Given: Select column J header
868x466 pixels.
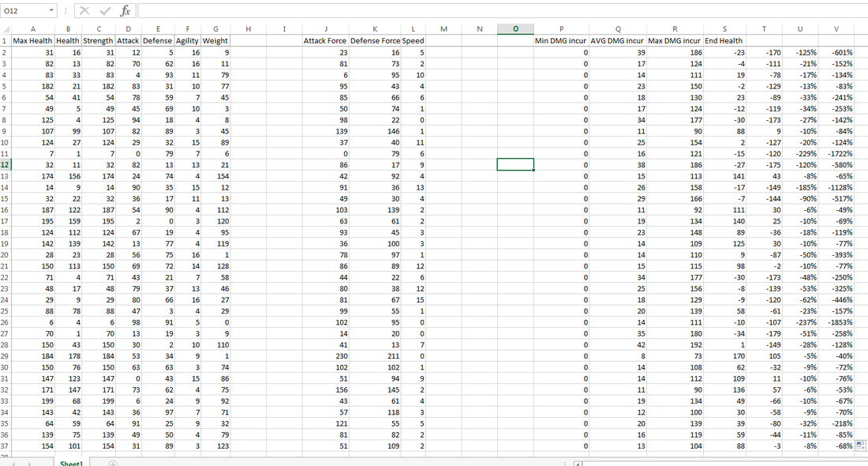Looking at the screenshot, I should pos(324,28).
